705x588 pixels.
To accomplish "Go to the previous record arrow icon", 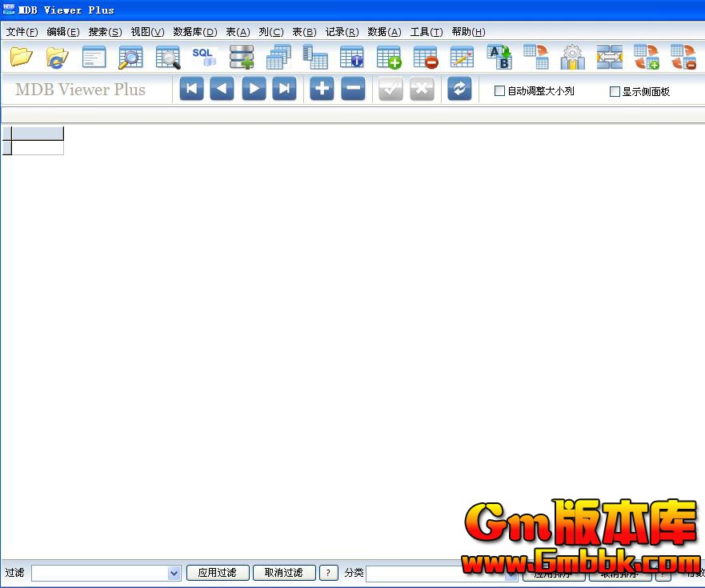I will pos(222,89).
